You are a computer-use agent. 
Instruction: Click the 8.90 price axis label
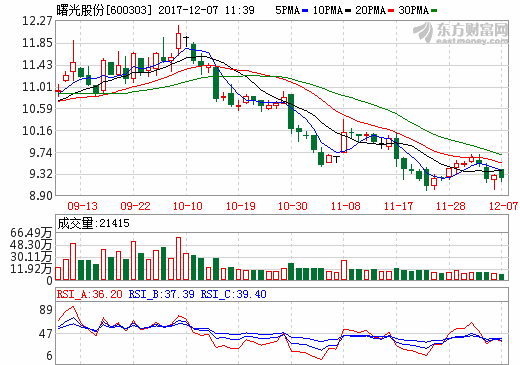click(41, 196)
